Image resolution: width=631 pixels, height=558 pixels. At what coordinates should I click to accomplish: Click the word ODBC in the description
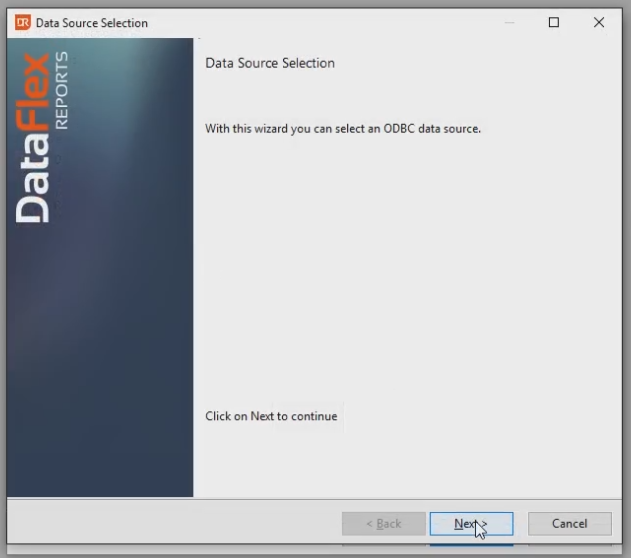point(397,129)
